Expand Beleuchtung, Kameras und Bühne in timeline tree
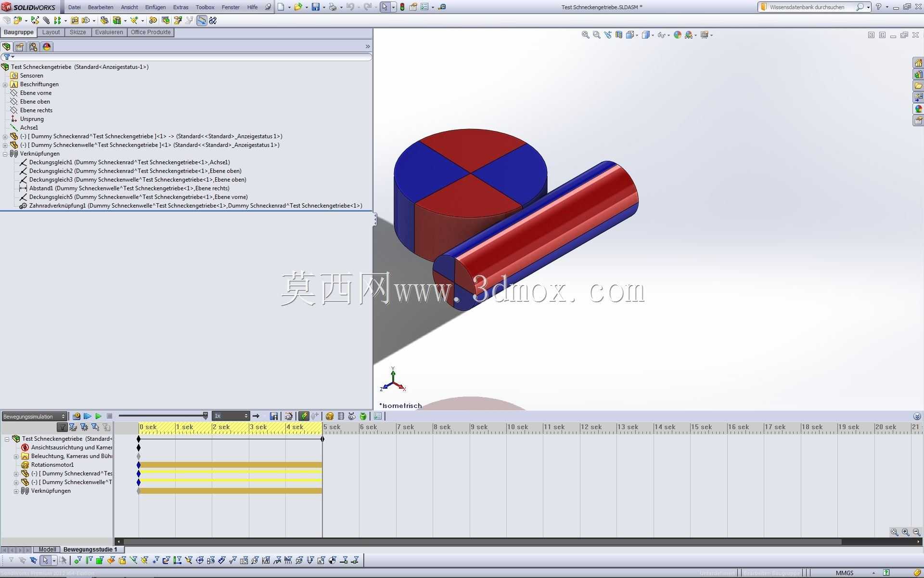This screenshot has height=578, width=924. (x=16, y=456)
